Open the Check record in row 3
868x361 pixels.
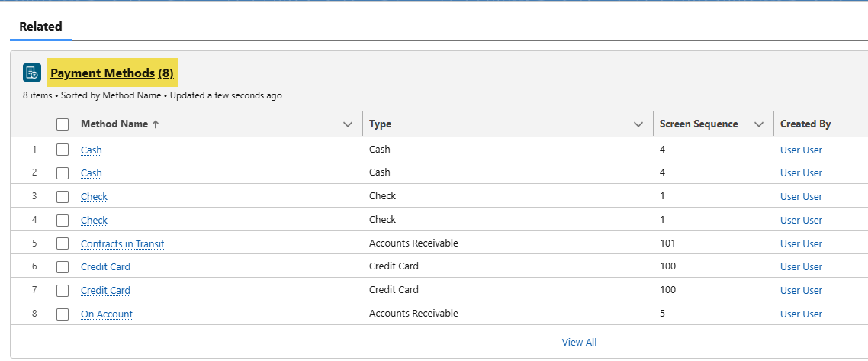pos(94,197)
